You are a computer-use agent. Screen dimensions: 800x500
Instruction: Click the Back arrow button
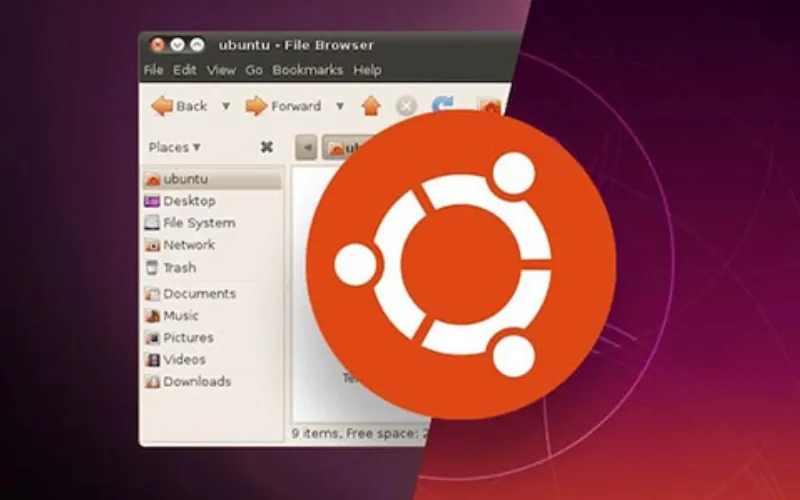pos(180,106)
